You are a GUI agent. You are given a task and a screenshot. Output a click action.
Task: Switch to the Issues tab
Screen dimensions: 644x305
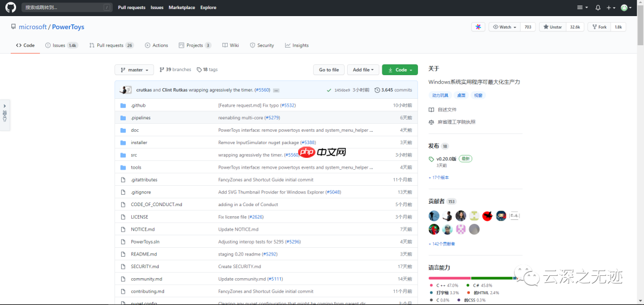(62, 45)
